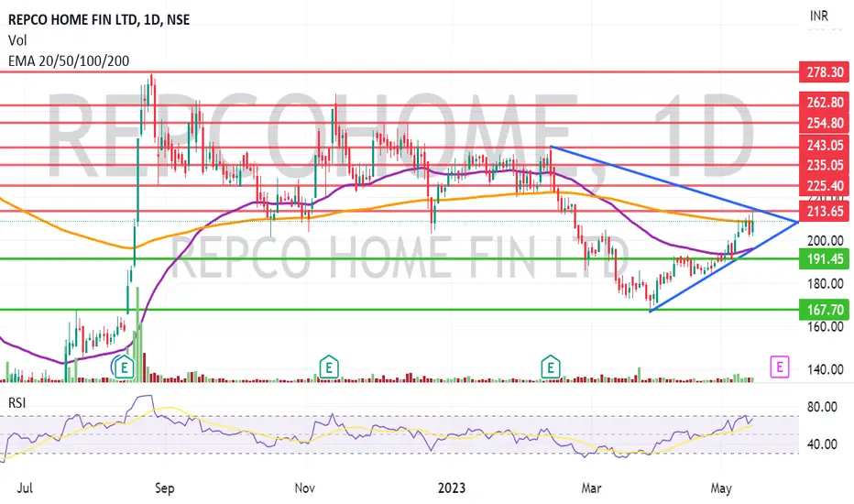This screenshot has height=504, width=854.
Task: Click the green 167.70 support label
Action: click(824, 310)
